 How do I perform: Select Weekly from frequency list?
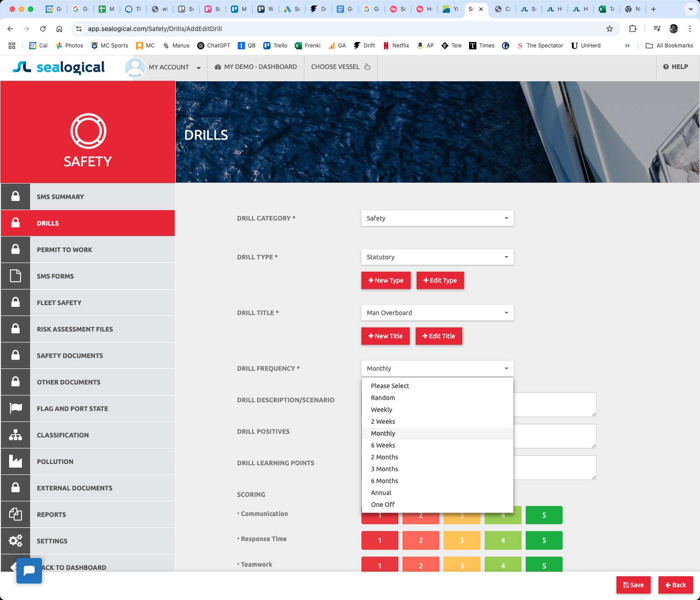[x=437, y=410]
